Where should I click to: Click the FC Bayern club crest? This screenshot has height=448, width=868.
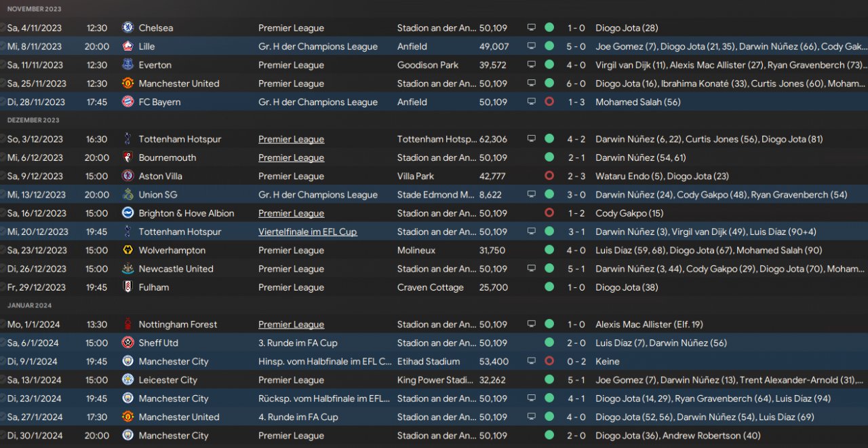point(127,102)
